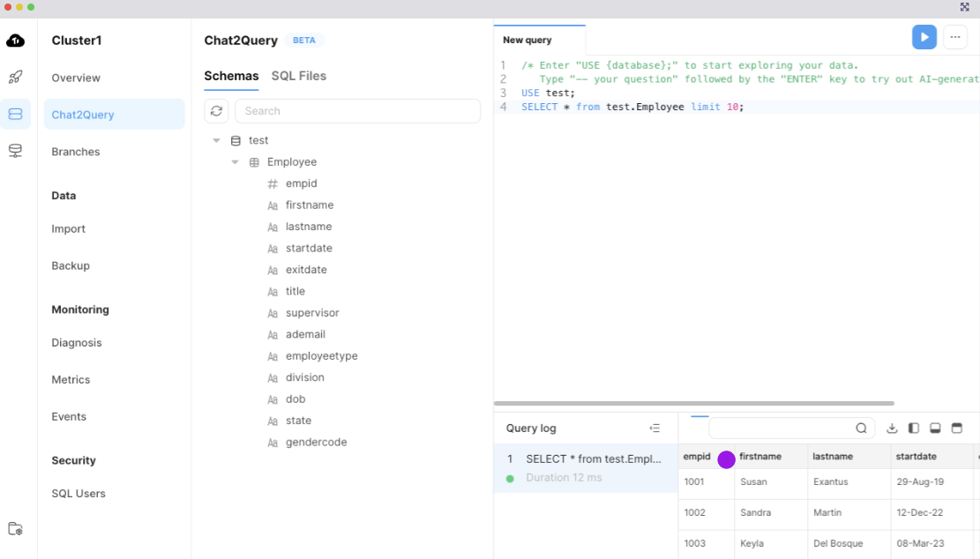Select the supervisor column in schema tree
The height and width of the screenshot is (559, 980).
click(x=312, y=313)
